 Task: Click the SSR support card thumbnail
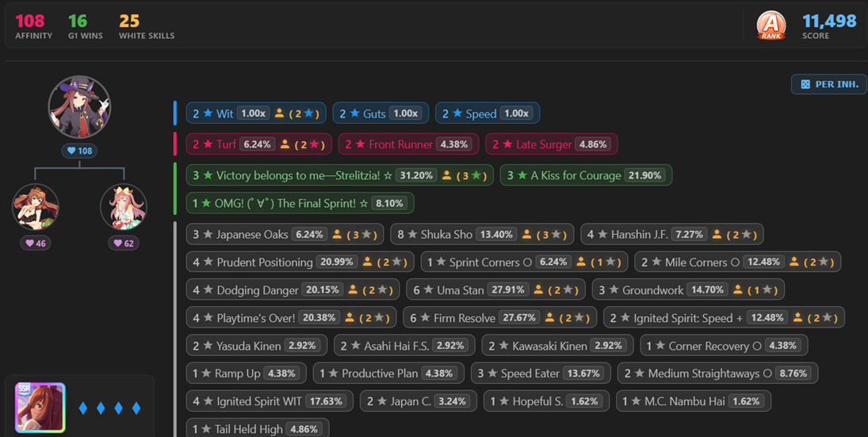[40, 408]
